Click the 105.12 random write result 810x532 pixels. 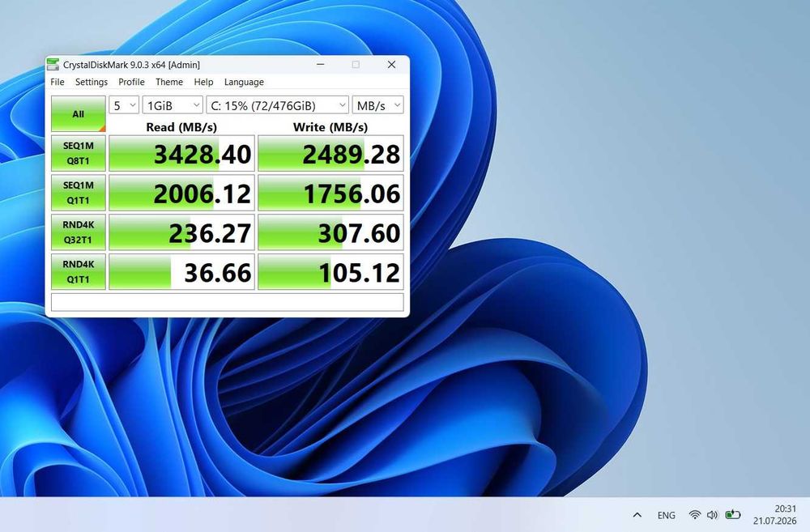pos(330,272)
